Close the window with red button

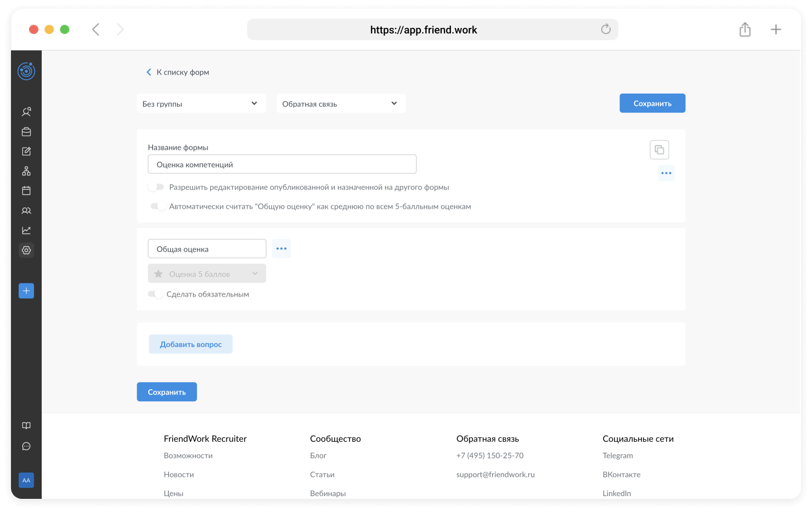click(33, 30)
